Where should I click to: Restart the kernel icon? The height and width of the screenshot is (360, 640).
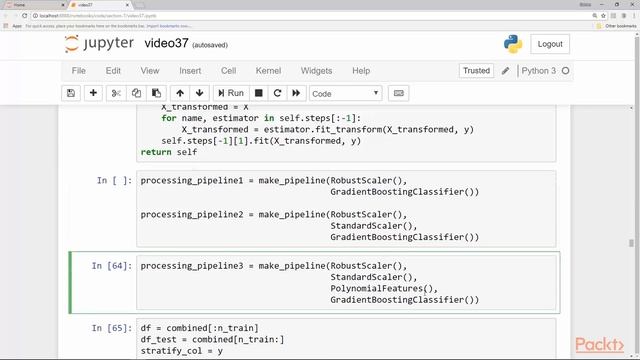pos(278,93)
